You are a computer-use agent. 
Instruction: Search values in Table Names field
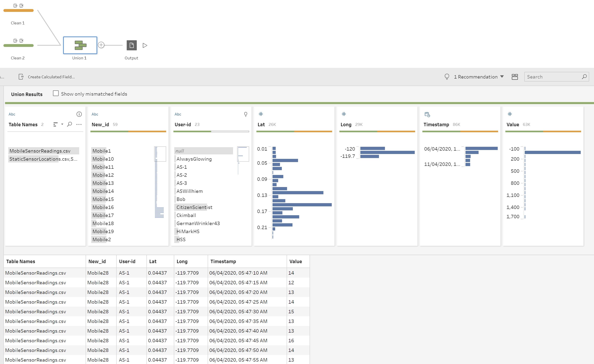69,124
